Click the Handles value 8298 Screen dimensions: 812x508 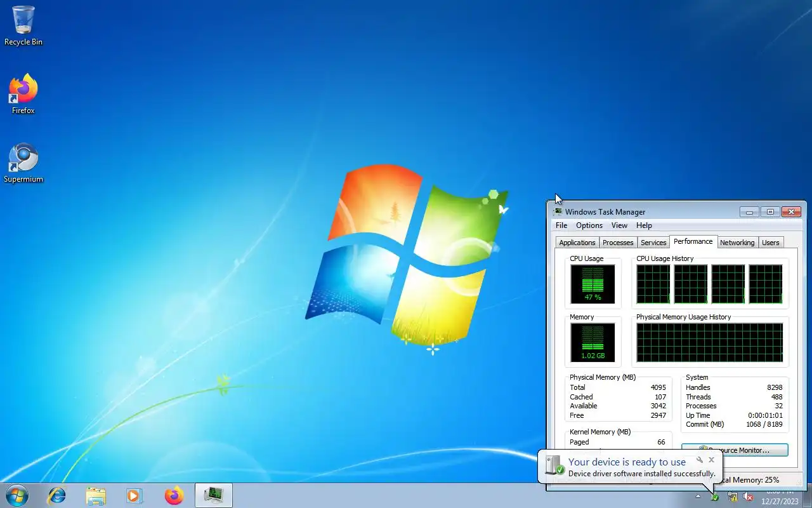[775, 387]
